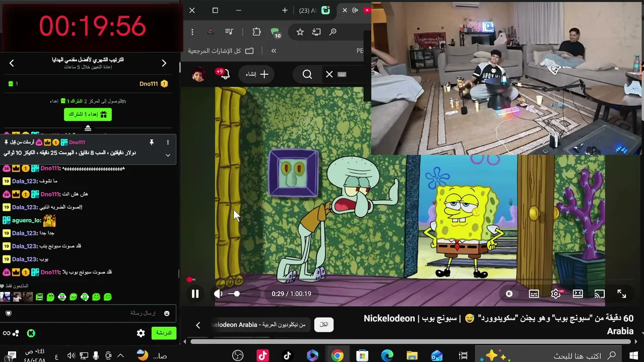Collapse the gift leaderboard panel
The image size is (644, 362).
coord(88,128)
